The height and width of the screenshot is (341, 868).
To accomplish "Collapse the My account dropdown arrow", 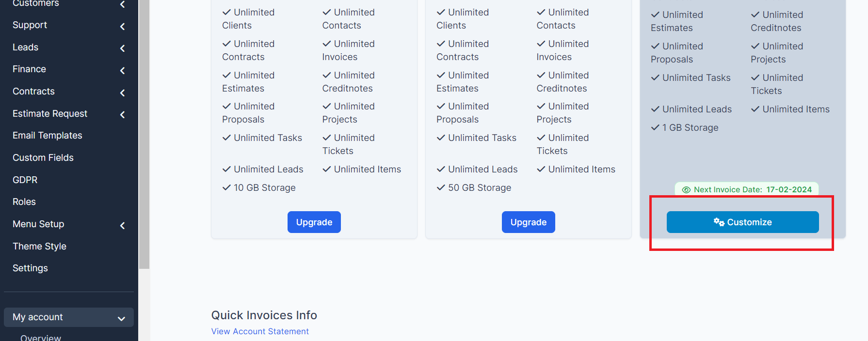I will (x=121, y=318).
